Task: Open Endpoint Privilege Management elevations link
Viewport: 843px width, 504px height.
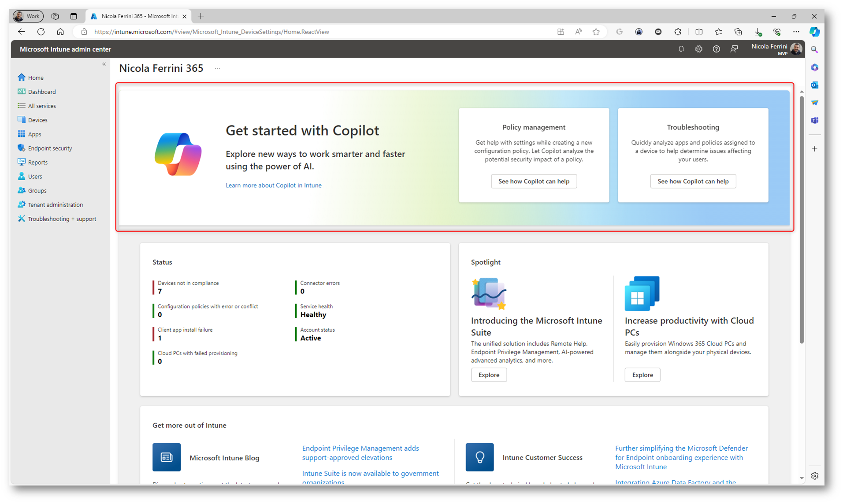Action: [360, 452]
